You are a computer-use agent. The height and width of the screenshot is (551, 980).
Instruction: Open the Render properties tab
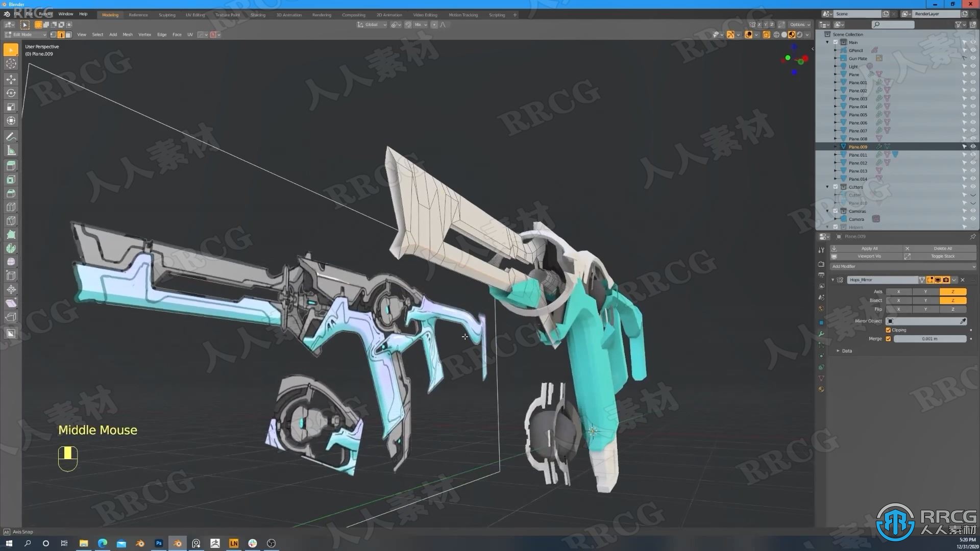tap(821, 264)
